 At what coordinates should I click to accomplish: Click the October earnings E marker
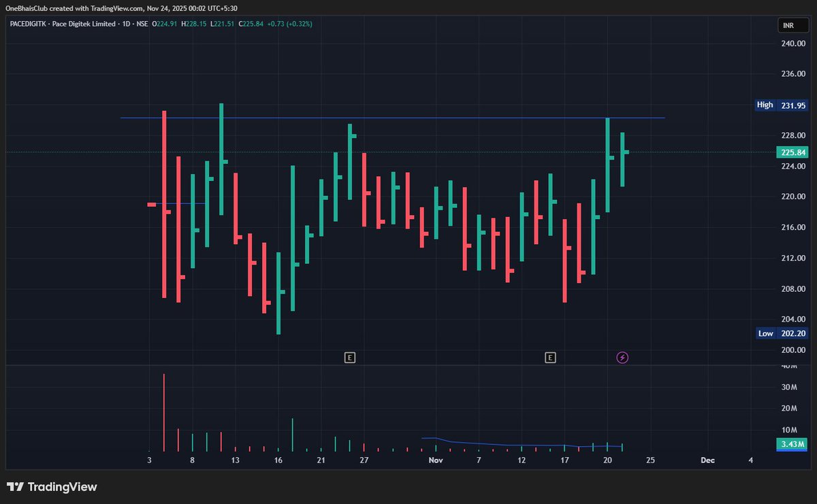pos(349,356)
